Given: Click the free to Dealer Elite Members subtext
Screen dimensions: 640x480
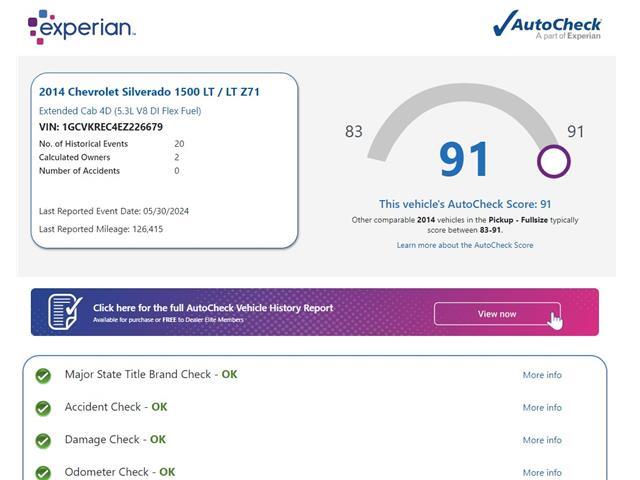Looking at the screenshot, I should [x=168, y=320].
